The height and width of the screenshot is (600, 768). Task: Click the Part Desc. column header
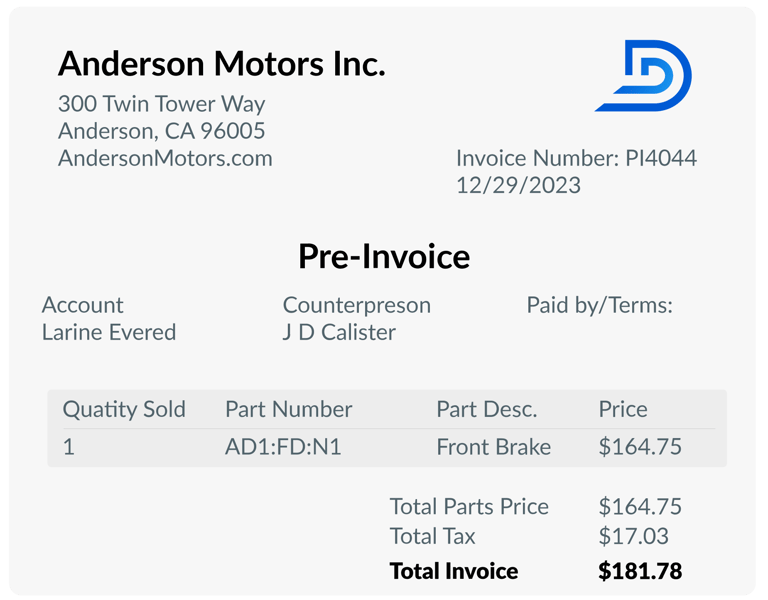click(x=487, y=409)
